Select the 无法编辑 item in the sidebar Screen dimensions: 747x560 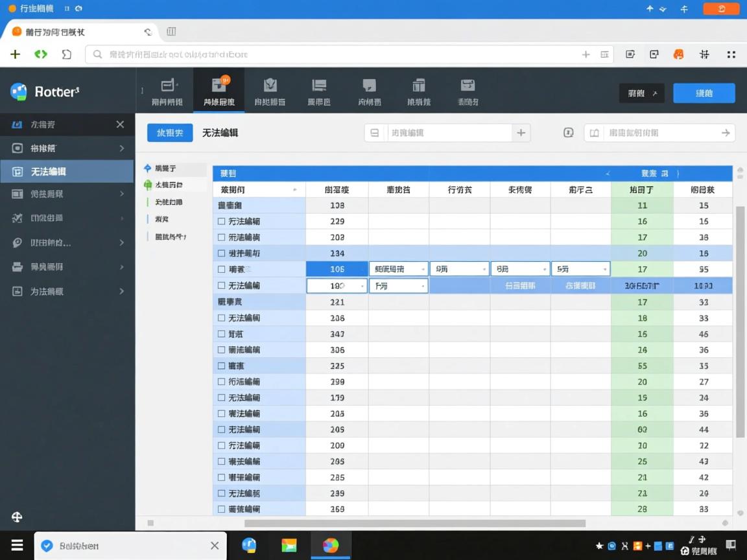(67, 171)
